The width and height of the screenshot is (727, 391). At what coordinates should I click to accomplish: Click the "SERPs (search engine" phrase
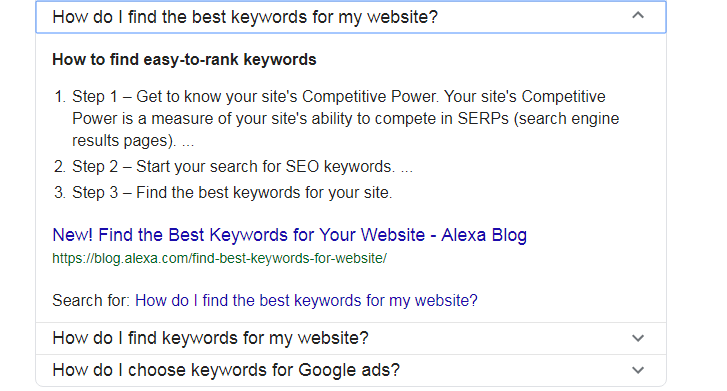(x=538, y=119)
